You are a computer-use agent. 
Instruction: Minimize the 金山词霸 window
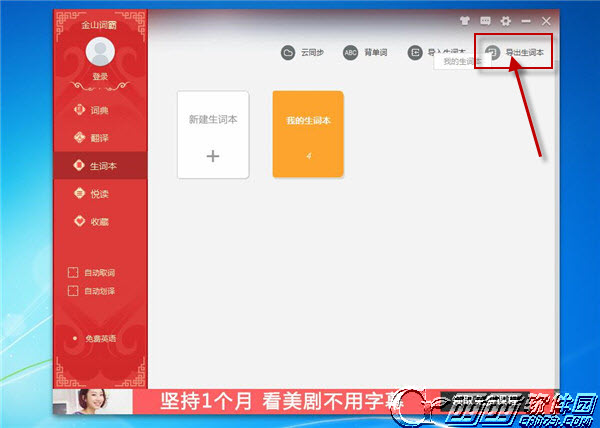point(526,21)
